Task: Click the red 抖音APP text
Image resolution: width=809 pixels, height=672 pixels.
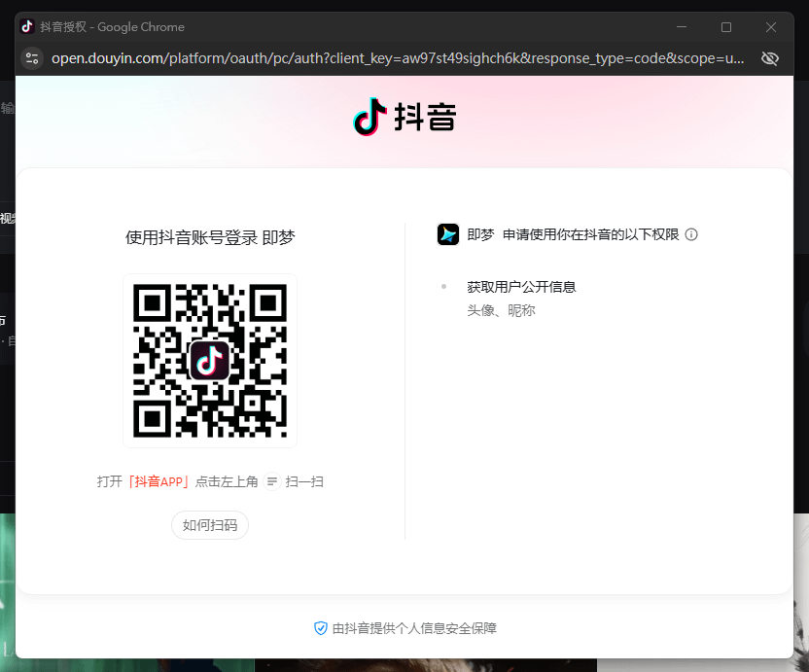Action: tap(159, 481)
